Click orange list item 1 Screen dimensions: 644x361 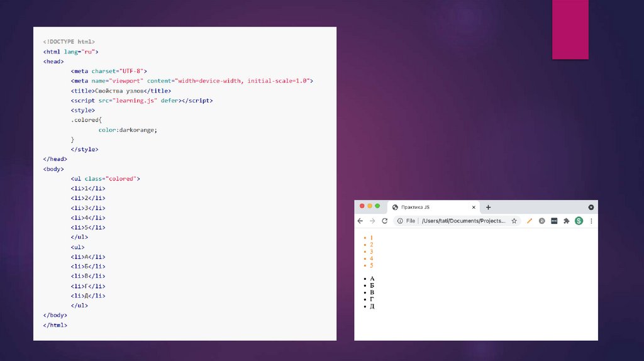371,238
